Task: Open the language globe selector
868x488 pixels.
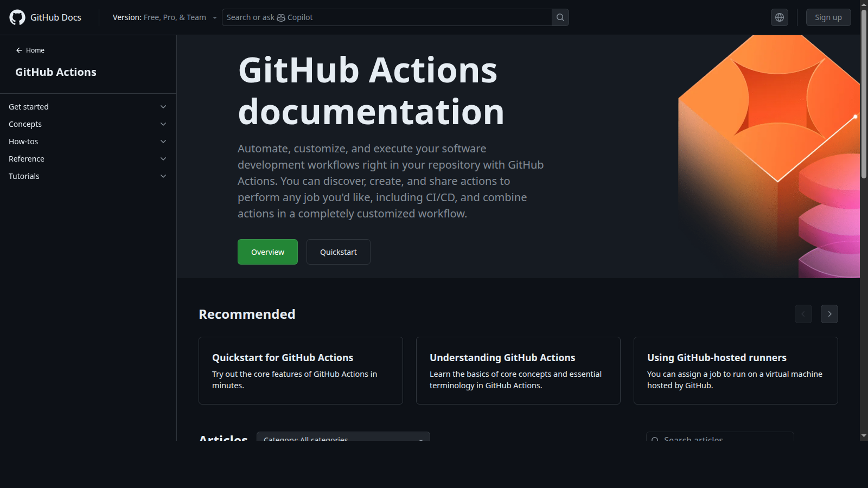Action: 780,17
